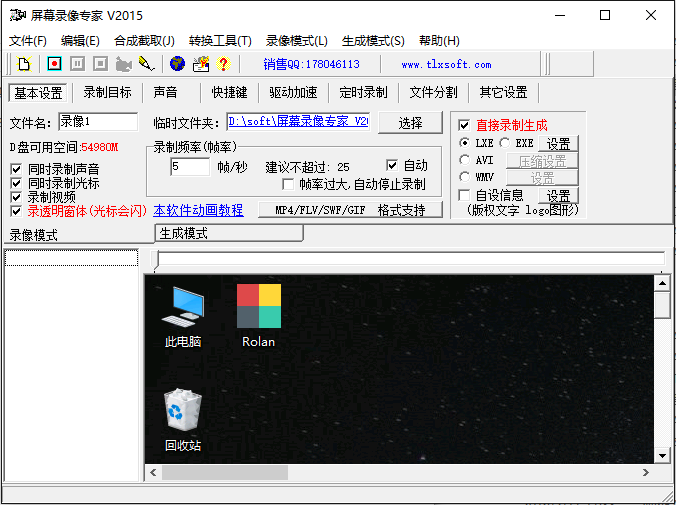Select the 录像模式 bottom tab
Screen dimensions: 676x505
[x=78, y=235]
